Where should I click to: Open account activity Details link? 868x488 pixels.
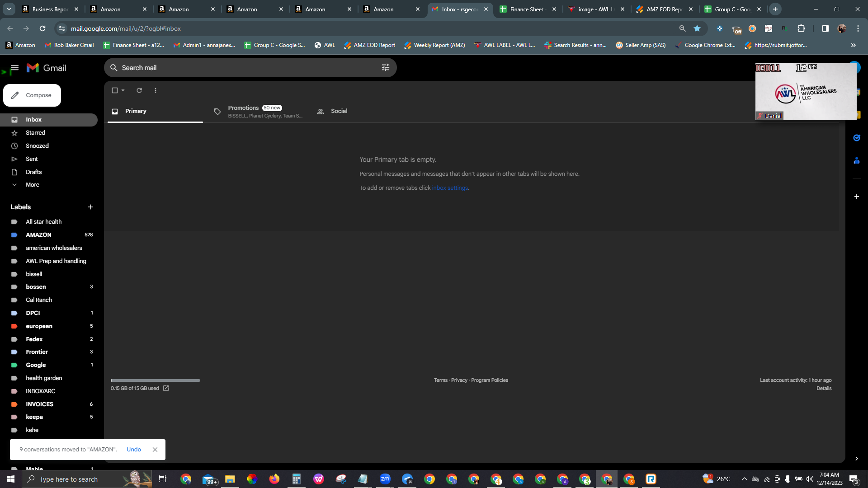click(x=824, y=389)
